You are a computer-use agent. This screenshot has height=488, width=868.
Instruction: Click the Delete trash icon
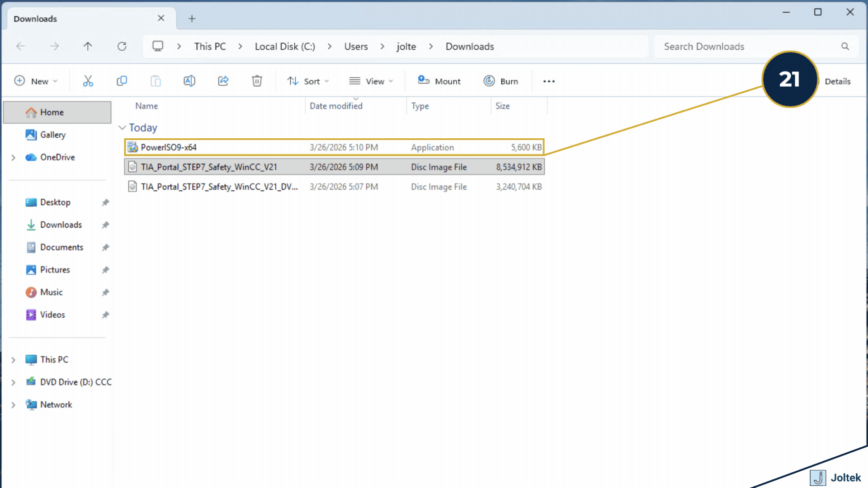pos(257,81)
